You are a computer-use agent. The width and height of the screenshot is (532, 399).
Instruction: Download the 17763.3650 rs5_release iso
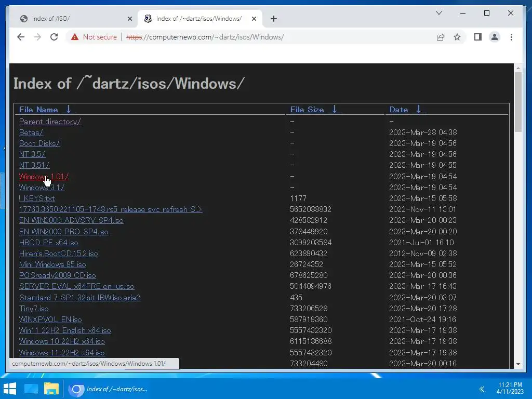[111, 209]
